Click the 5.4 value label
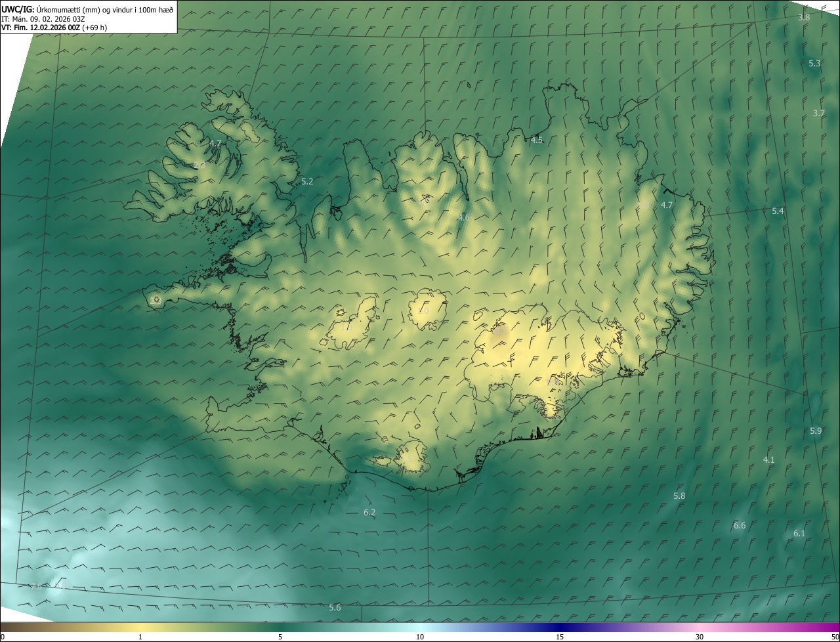The image size is (840, 642). 778,211
